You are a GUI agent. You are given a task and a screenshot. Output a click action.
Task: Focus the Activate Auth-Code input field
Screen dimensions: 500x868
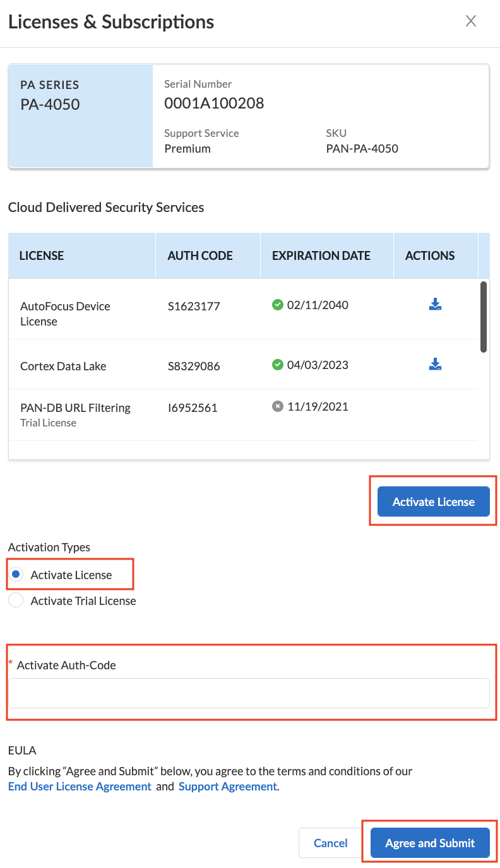249,693
